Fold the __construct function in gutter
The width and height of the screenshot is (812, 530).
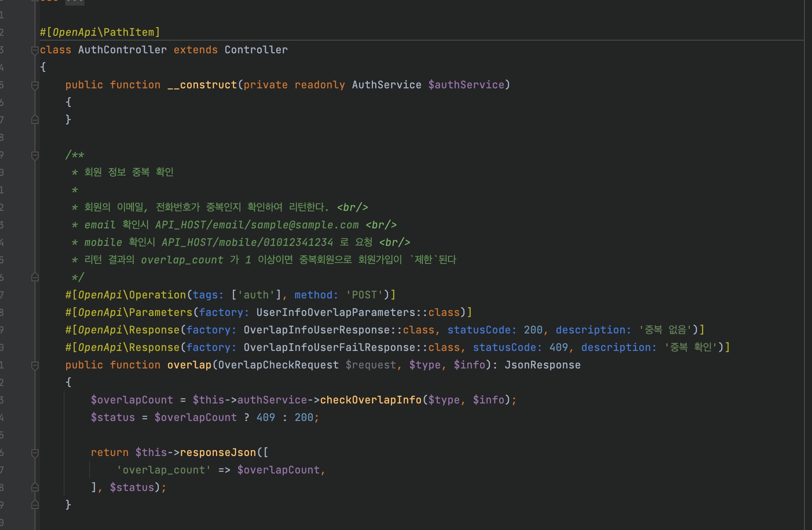pyautogui.click(x=35, y=85)
